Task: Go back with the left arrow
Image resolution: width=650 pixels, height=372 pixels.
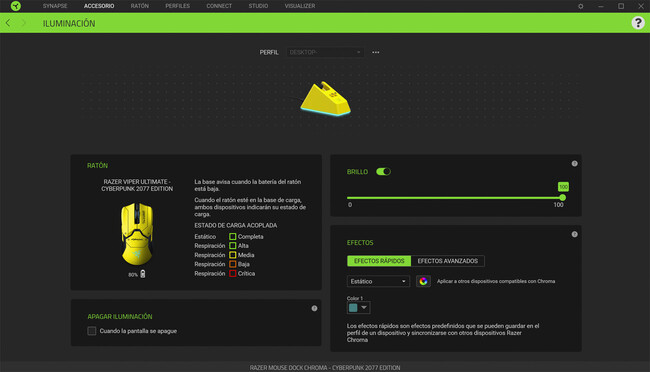Action: coord(8,23)
